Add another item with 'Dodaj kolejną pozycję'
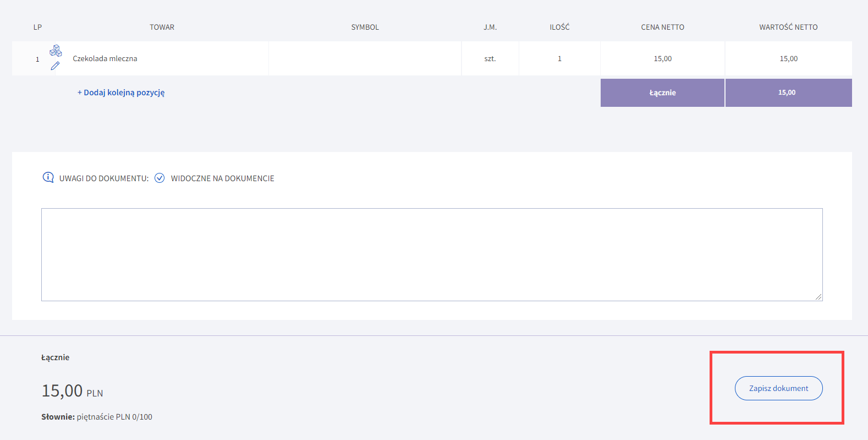868x440 pixels. point(121,93)
